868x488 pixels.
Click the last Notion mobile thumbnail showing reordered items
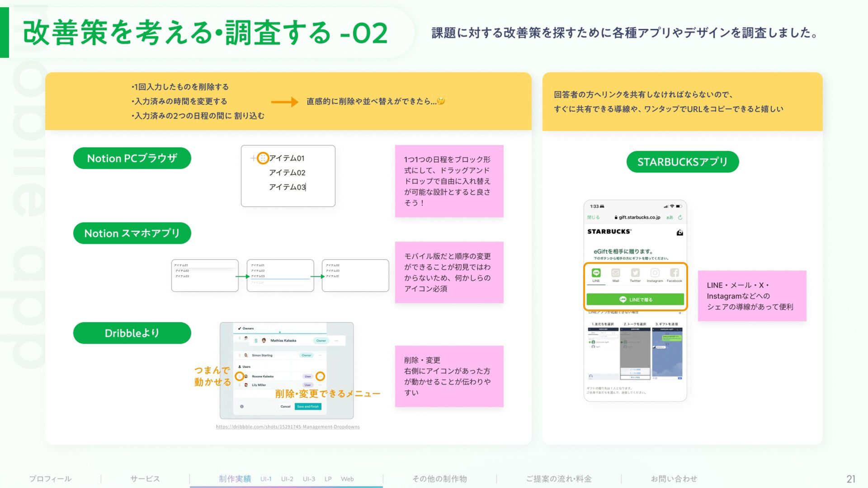pos(355,276)
